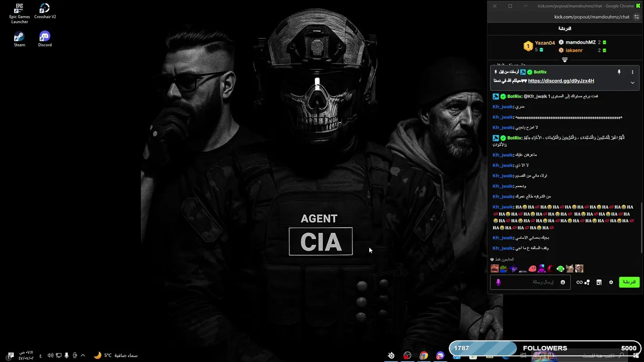This screenshot has width=644, height=362.
Task: Open Steam icon in taskbar
Action: click(391, 355)
